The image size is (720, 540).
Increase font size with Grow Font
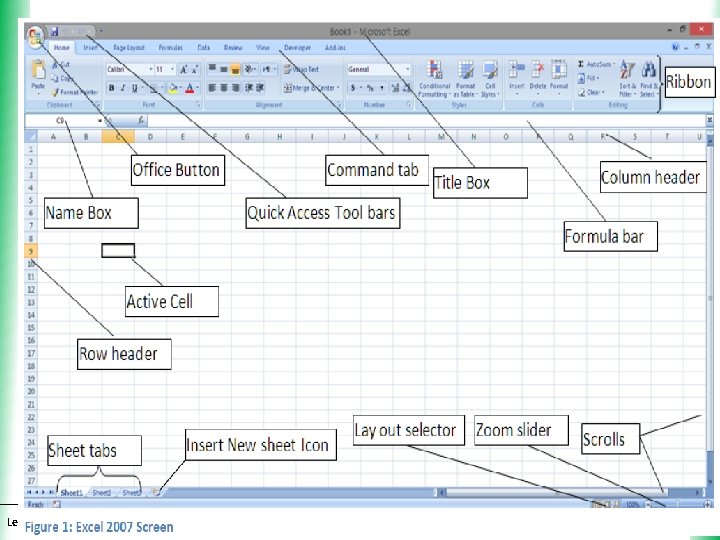click(184, 69)
